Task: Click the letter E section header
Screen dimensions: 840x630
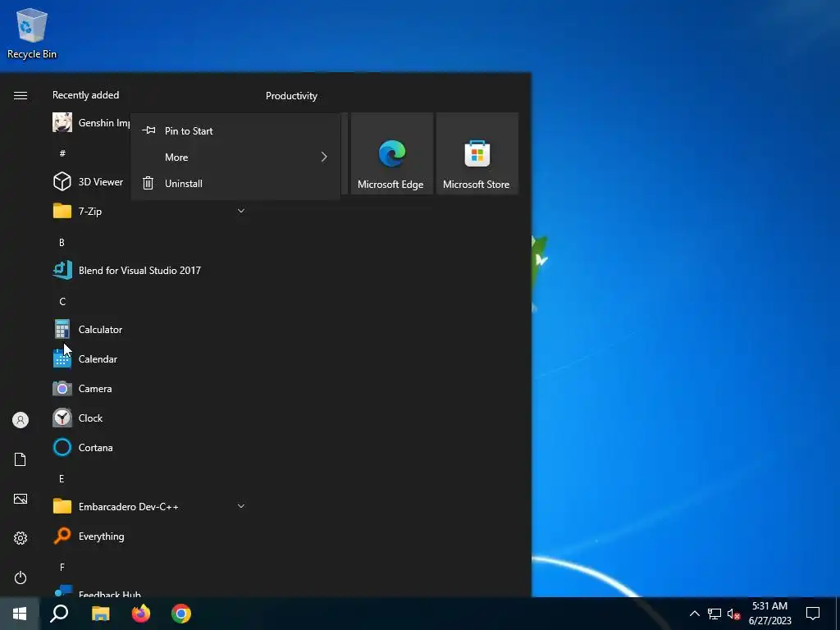Action: [x=62, y=479]
